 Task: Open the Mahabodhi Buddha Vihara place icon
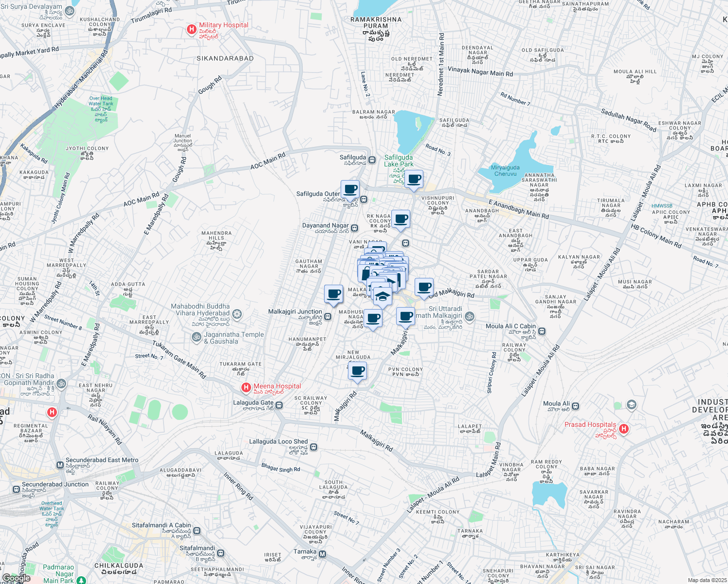pyautogui.click(x=237, y=314)
